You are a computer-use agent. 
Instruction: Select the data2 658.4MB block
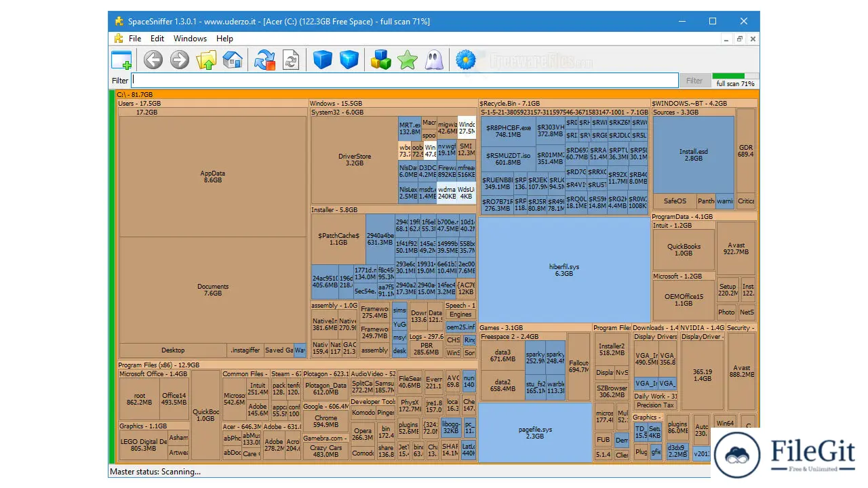[x=502, y=386]
